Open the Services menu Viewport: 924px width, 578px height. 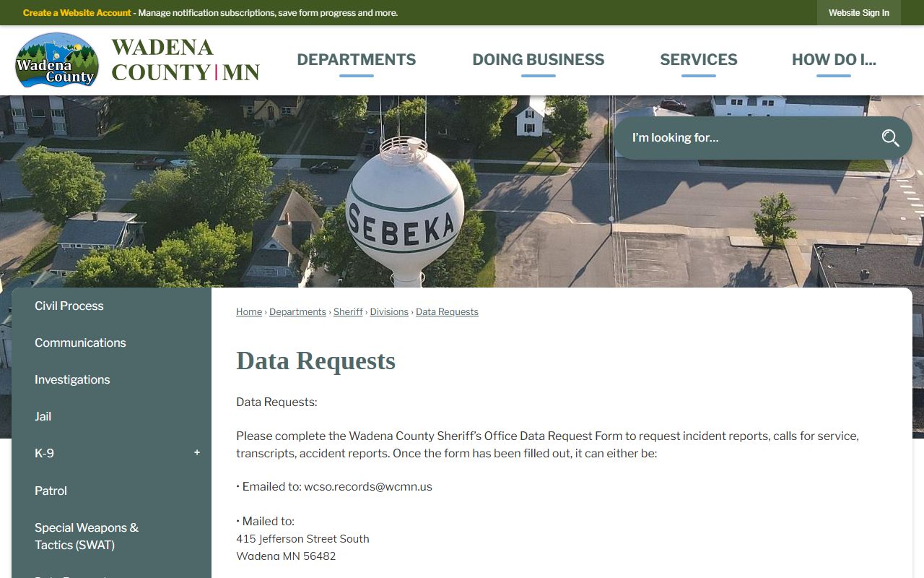(x=699, y=60)
